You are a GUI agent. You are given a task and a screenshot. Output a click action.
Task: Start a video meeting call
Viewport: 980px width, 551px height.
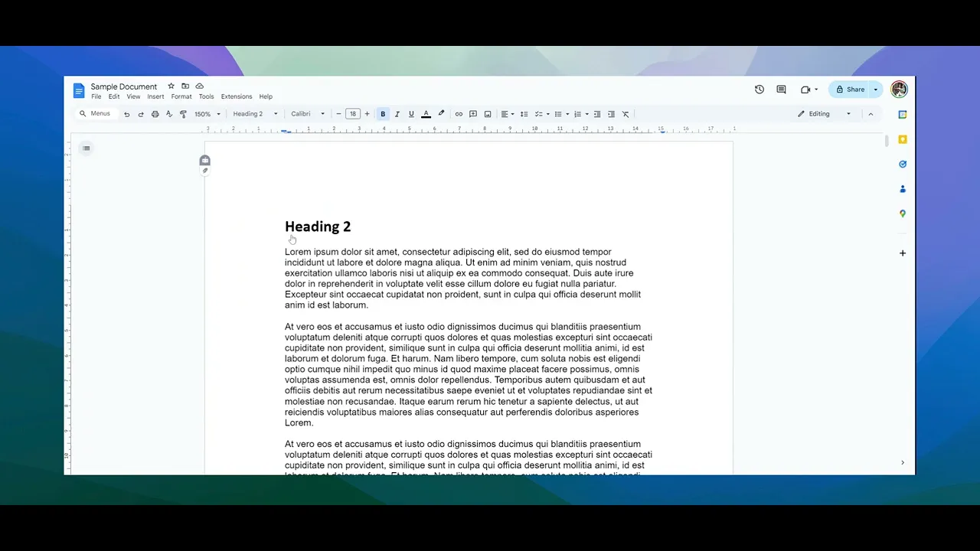[808, 90]
